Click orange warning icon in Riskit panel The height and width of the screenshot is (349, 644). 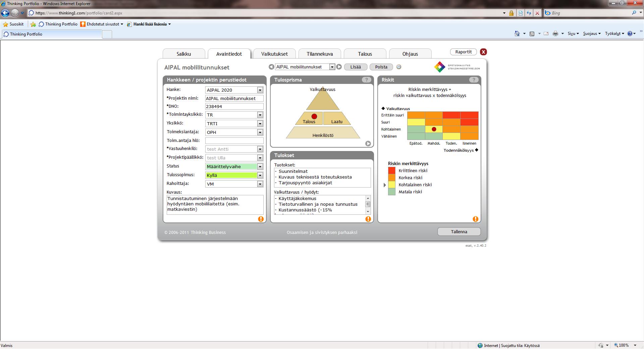475,219
